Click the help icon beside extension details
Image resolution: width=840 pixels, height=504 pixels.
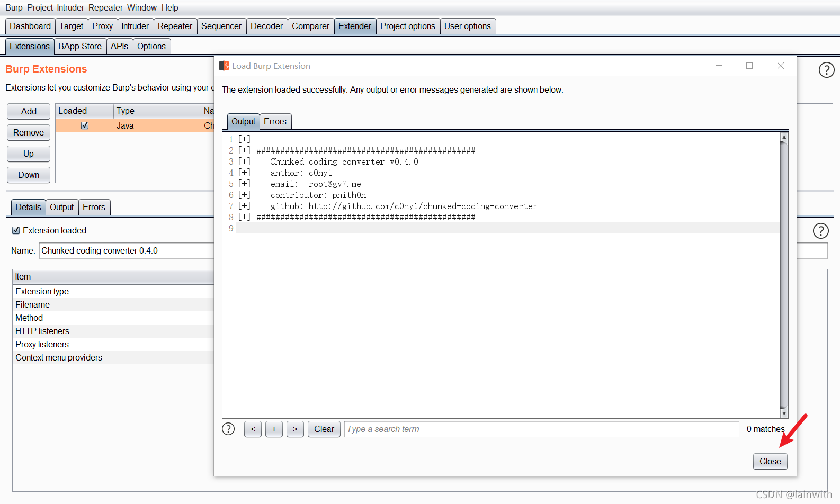click(820, 231)
